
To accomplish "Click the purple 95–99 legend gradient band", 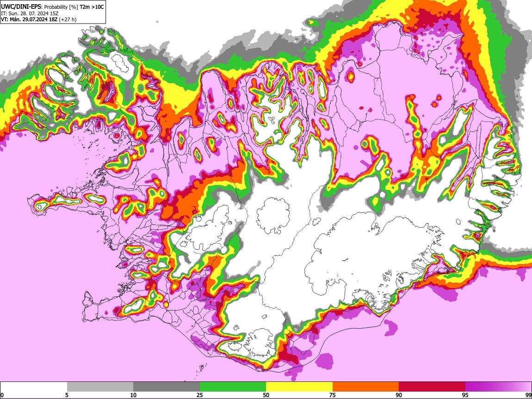I will pos(498,387).
